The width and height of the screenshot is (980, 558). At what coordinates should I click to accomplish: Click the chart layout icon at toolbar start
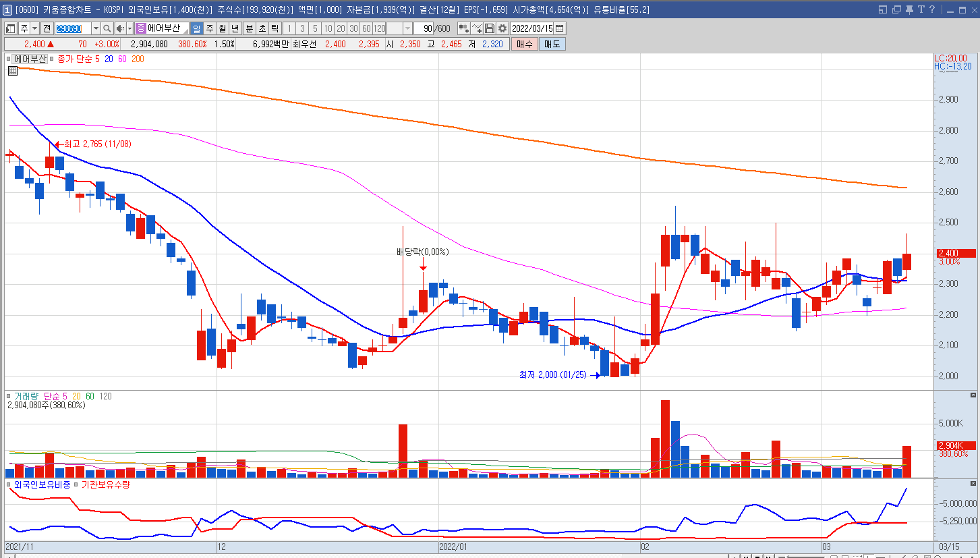click(x=10, y=28)
